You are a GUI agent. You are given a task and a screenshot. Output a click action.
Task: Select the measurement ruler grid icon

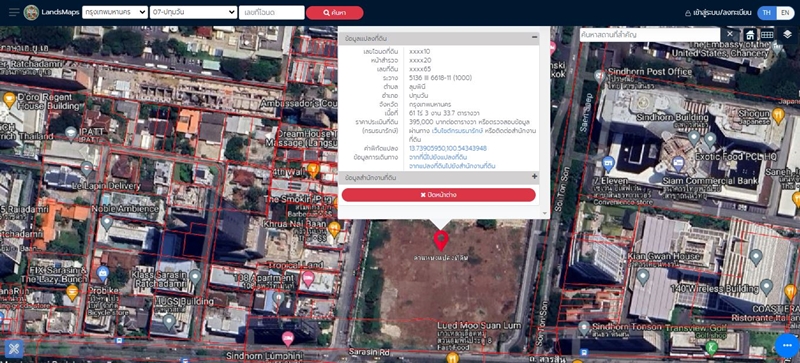tap(767, 35)
